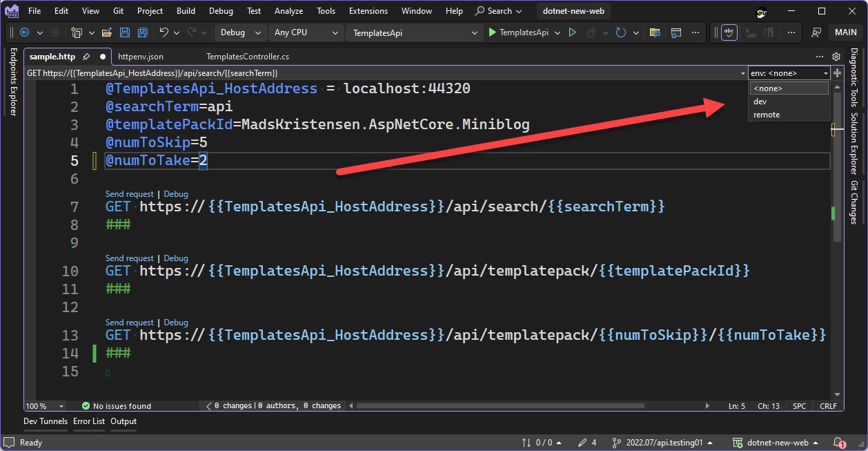Viewport: 868px width, 451px height.
Task: Click the Navigate Backward arrow icon
Action: (24, 32)
